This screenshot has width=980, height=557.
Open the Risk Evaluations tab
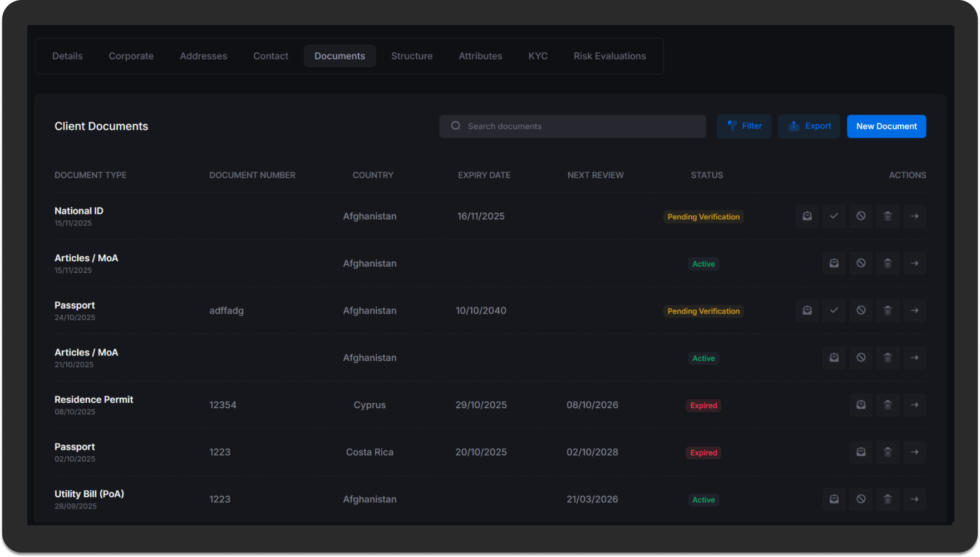tap(610, 56)
